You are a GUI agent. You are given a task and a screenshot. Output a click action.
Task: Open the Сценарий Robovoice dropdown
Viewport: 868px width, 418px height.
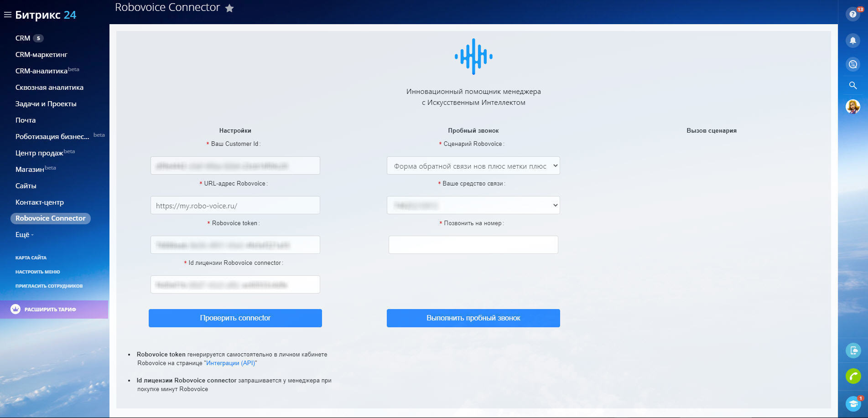[x=473, y=166]
